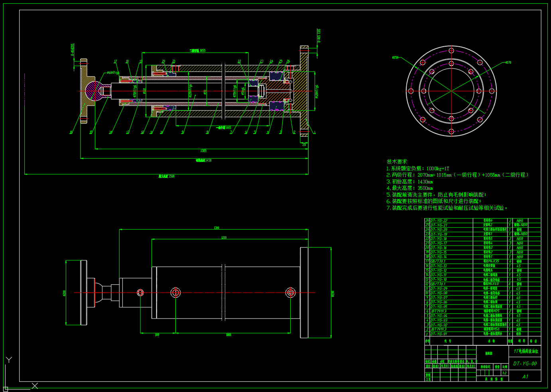
Task: Click the UCS origin icon
Action: 6,388
